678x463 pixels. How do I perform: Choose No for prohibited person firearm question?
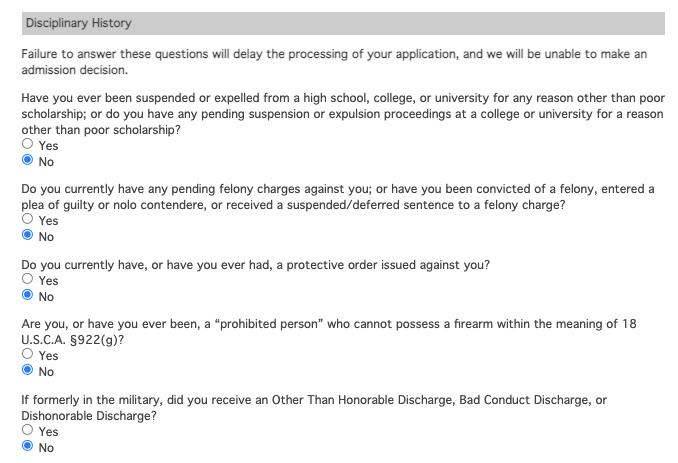pyautogui.click(x=27, y=372)
